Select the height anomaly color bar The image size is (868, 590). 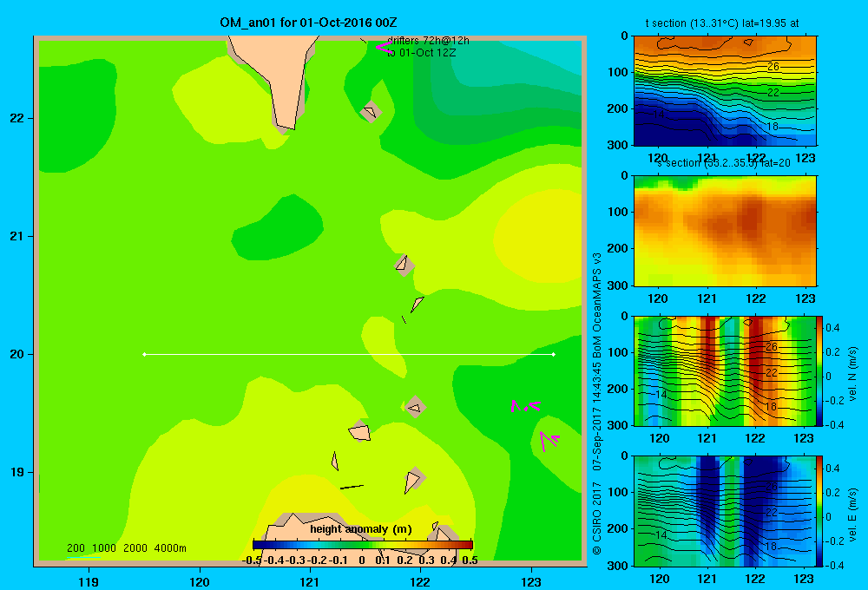coord(363,545)
